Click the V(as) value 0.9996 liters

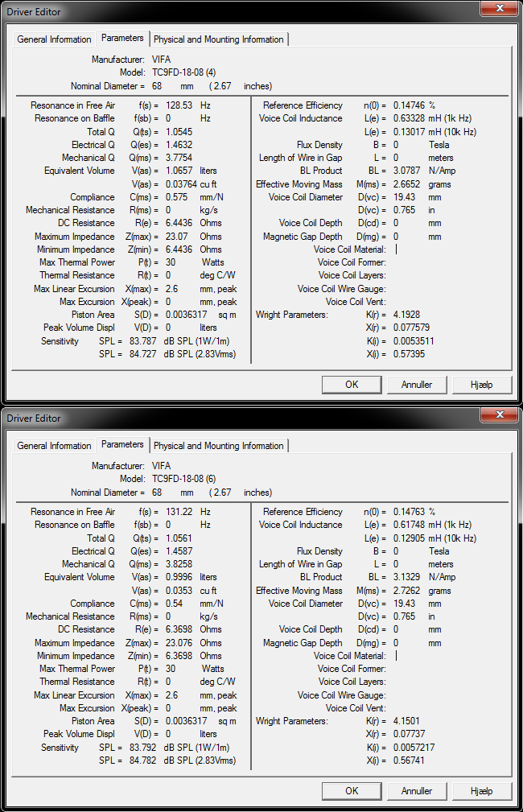click(179, 577)
